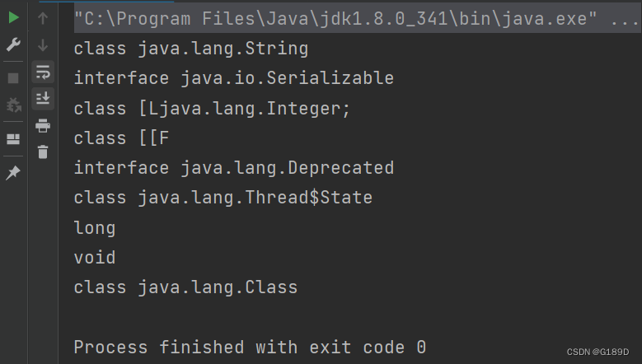The width and height of the screenshot is (642, 364).
Task: Click the 'interface java.lang.Deprecated' output line
Action: pos(234,168)
